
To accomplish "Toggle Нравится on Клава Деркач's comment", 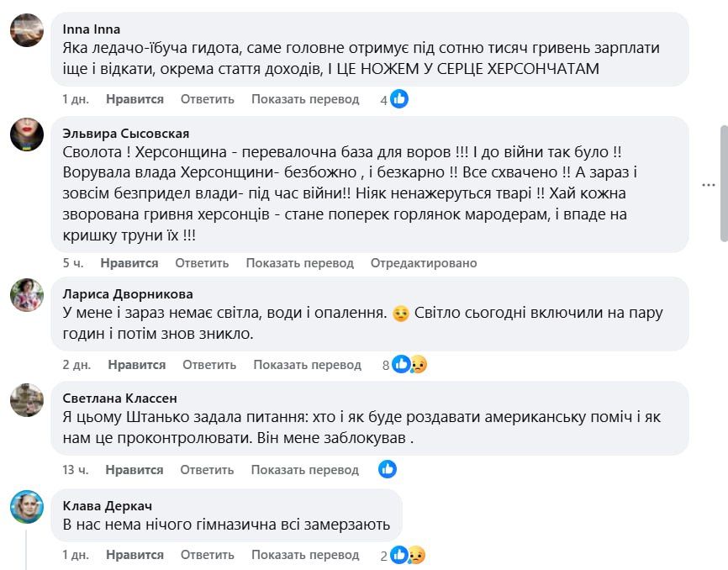I will (x=137, y=554).
